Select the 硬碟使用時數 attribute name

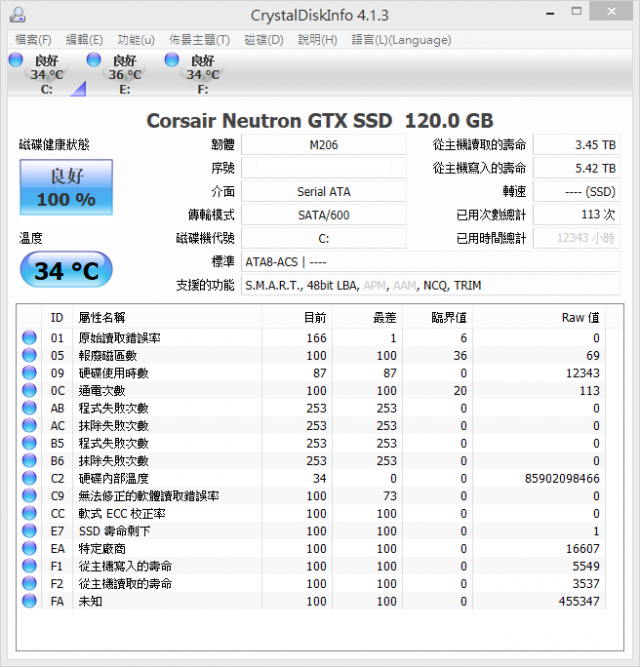(113, 373)
